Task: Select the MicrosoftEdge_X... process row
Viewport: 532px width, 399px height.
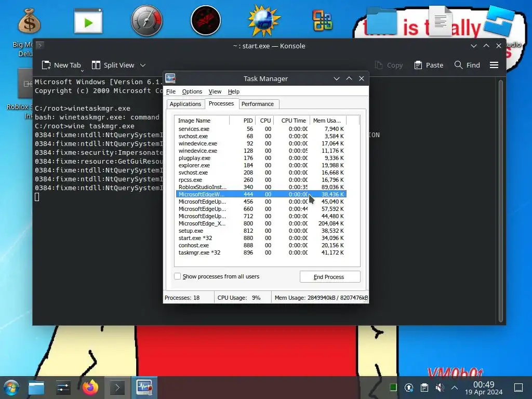Action: point(261,223)
